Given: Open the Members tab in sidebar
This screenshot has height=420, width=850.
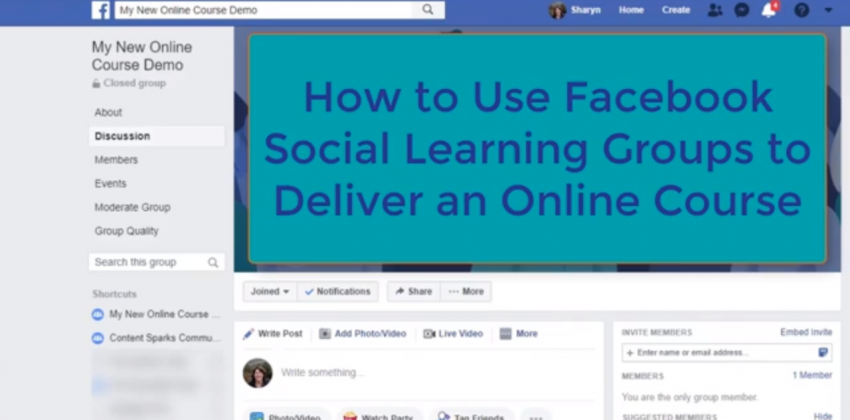Looking at the screenshot, I should tap(116, 160).
